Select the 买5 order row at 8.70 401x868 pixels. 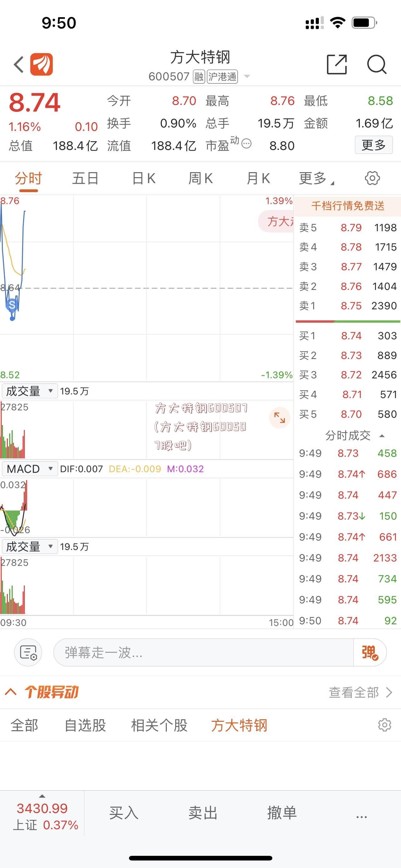click(348, 414)
